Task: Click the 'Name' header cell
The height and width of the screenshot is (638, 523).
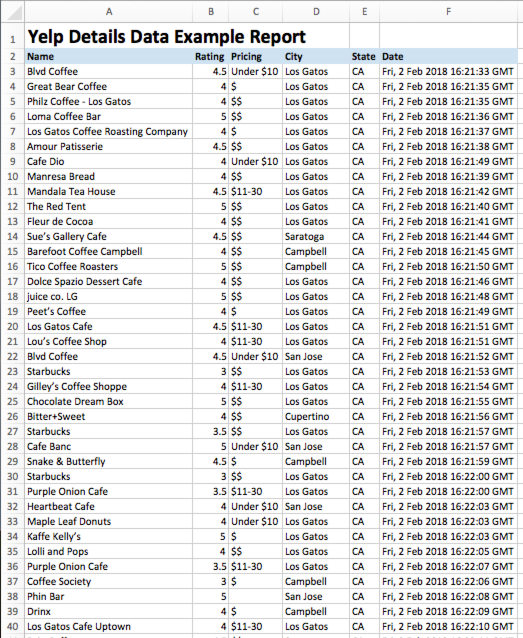Action: [109, 56]
